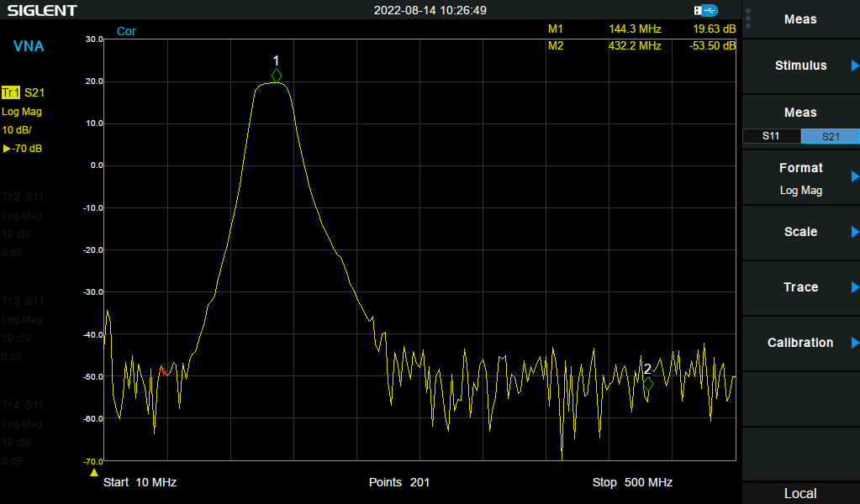Select dimmed trace Tr2 S11
This screenshot has width=860, height=504.
click(23, 197)
